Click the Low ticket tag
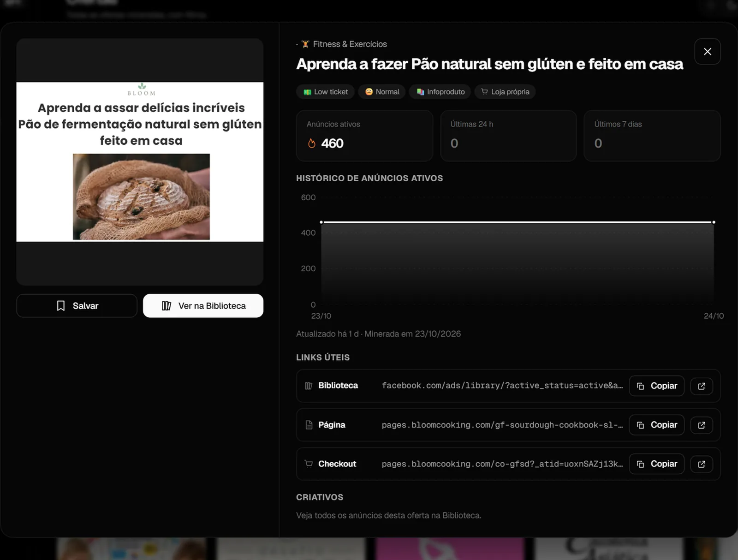Viewport: 738px width, 560px height. (x=325, y=92)
